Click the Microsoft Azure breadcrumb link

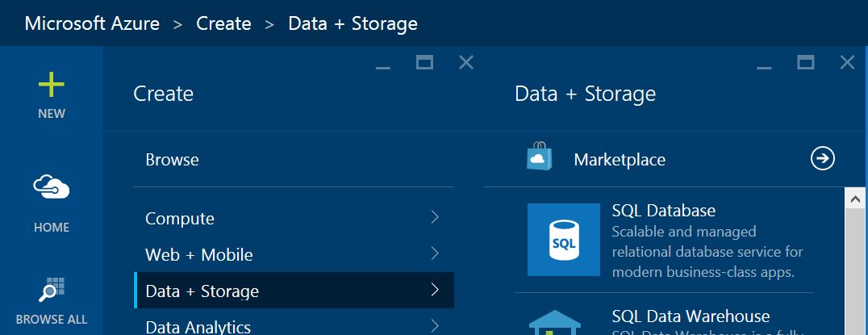93,23
